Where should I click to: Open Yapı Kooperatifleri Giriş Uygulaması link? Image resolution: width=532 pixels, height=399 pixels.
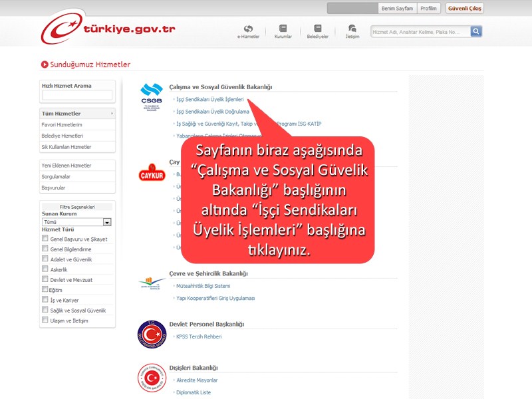click(215, 298)
